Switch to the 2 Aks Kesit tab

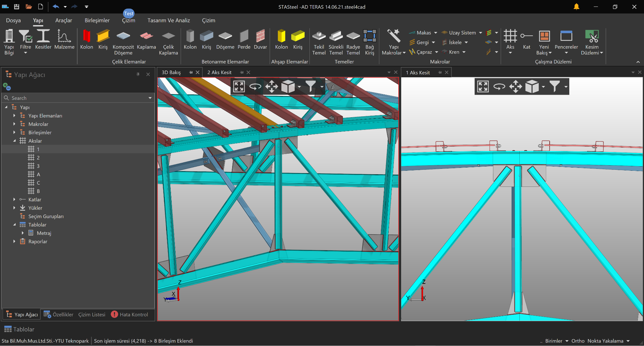219,72
